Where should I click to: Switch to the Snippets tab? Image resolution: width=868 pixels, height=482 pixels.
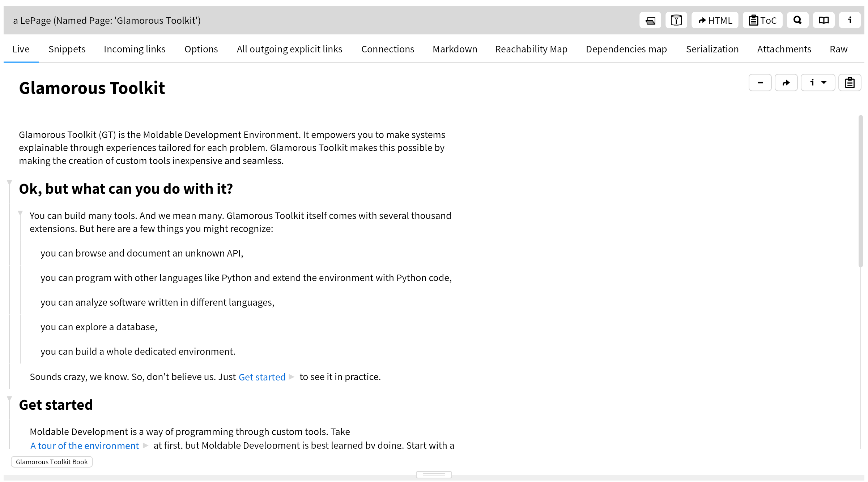coord(67,49)
